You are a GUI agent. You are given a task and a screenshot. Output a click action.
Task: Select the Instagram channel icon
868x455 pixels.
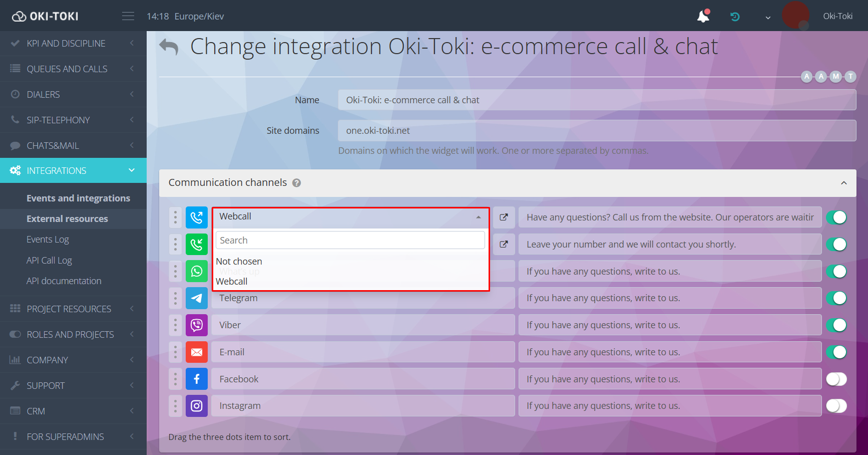pos(197,405)
